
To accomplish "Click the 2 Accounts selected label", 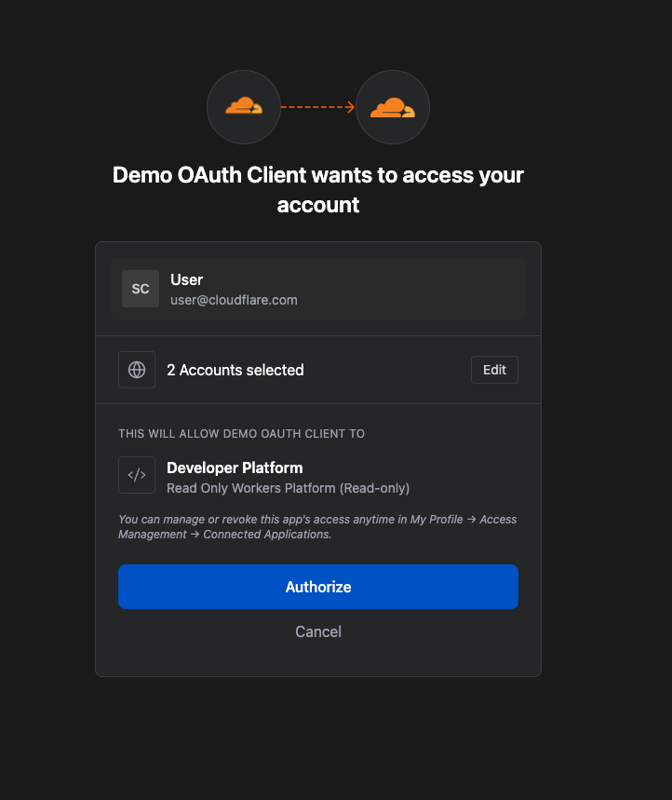I will [235, 370].
